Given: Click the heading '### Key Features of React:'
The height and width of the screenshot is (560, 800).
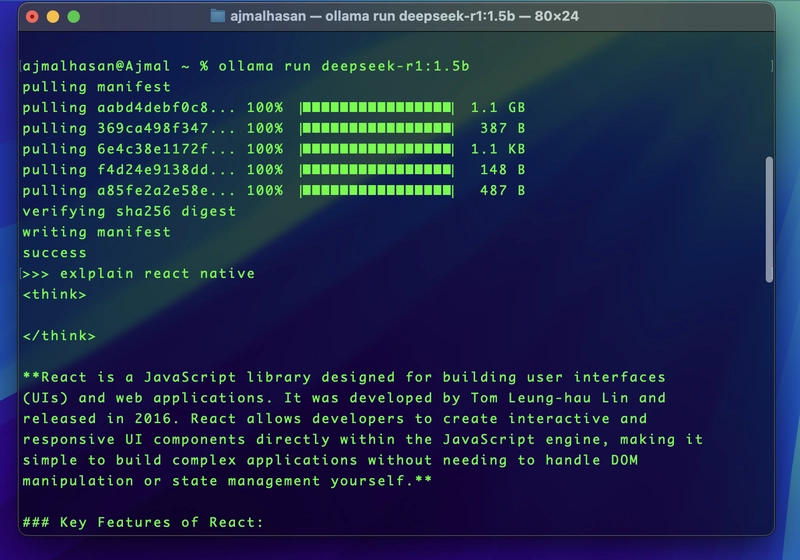Looking at the screenshot, I should click(143, 522).
